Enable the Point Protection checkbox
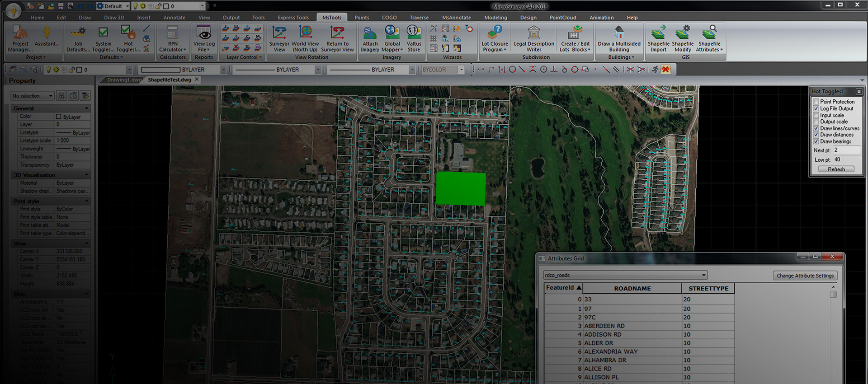The width and height of the screenshot is (868, 384). point(816,102)
